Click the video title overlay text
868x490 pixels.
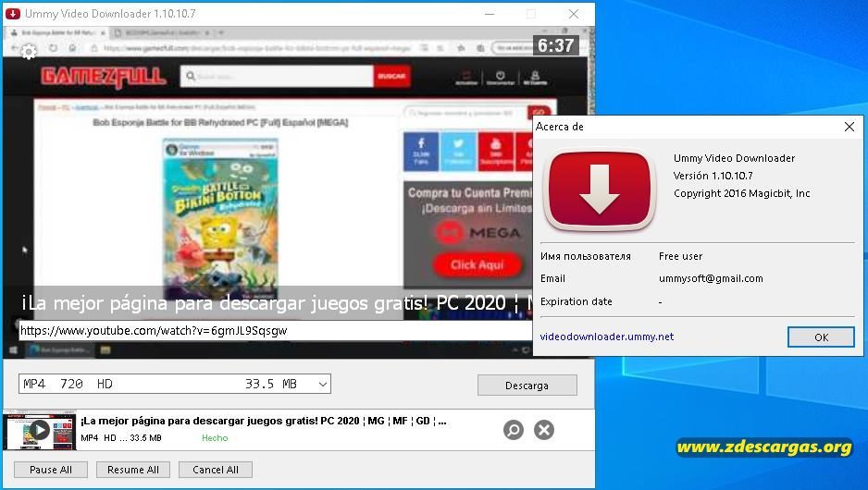point(277,303)
